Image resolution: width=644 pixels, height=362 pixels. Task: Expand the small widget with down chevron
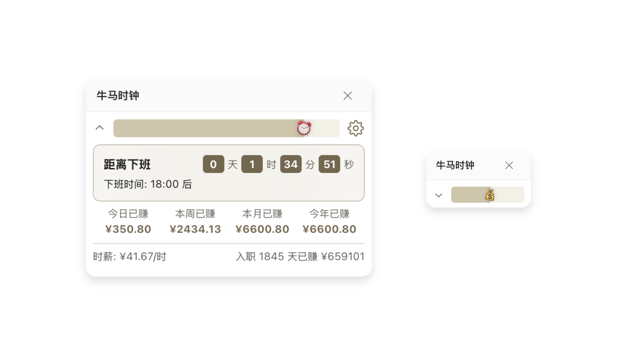click(439, 195)
